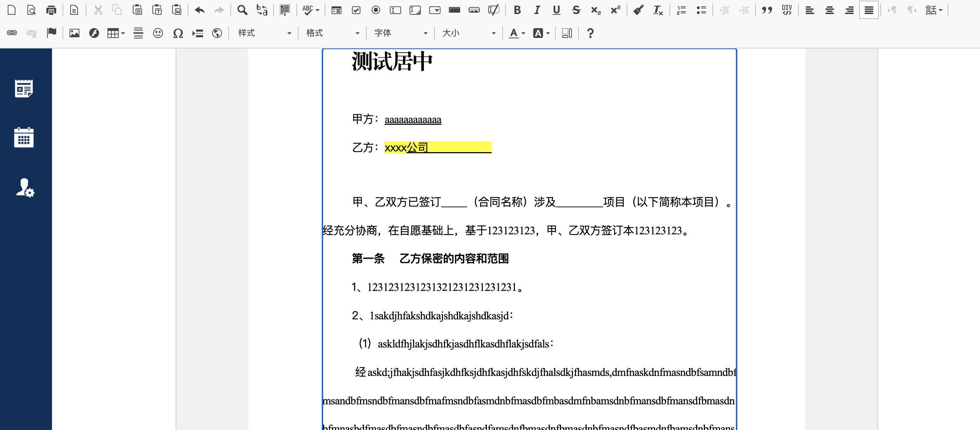Toggle Justify alignment button
This screenshot has width=980, height=430.
[869, 10]
